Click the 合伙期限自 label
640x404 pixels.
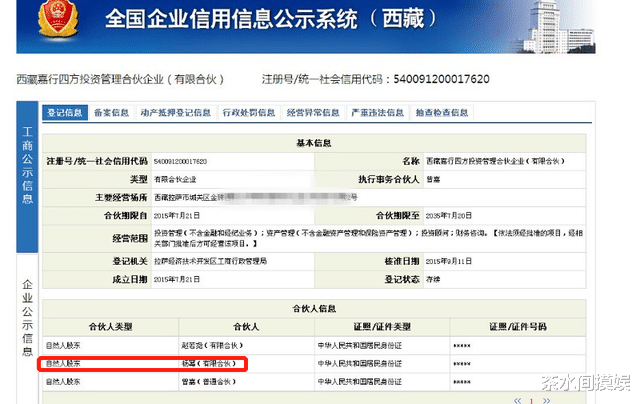125,215
